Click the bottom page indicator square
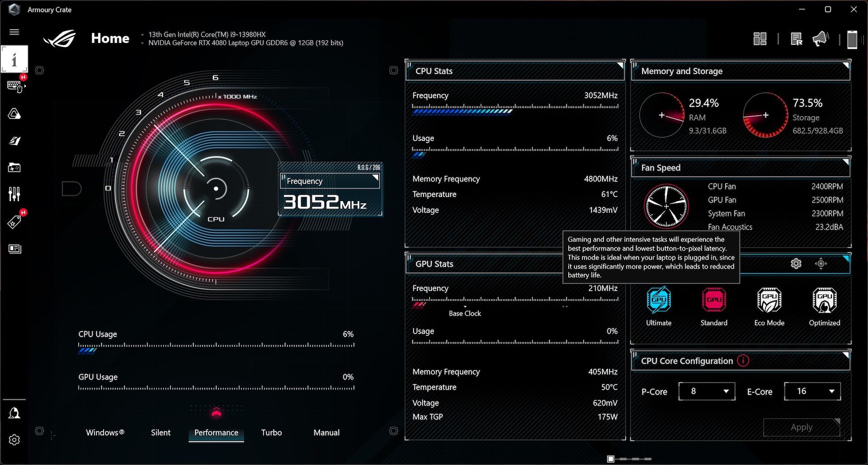The width and height of the screenshot is (868, 465). 611,459
